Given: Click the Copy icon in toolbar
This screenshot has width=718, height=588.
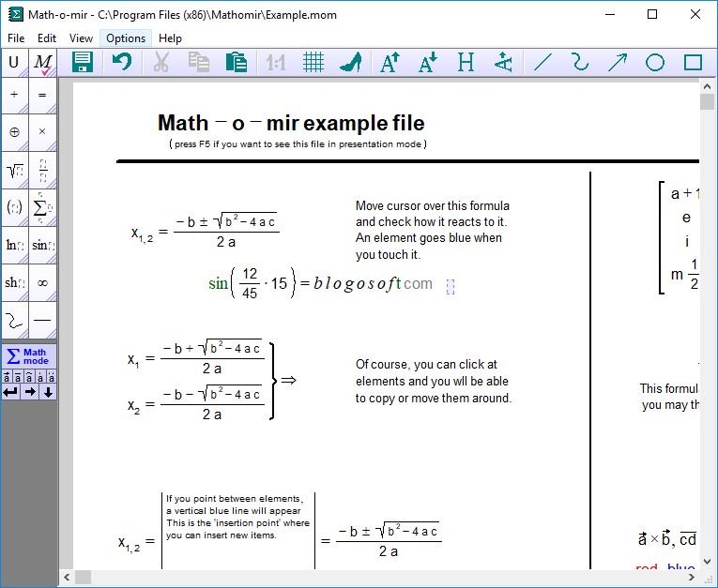Looking at the screenshot, I should pyautogui.click(x=199, y=62).
